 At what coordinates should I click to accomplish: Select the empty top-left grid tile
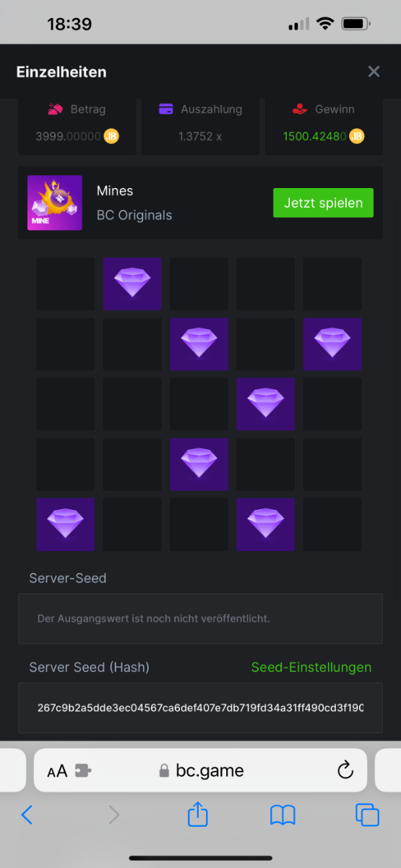[66, 284]
